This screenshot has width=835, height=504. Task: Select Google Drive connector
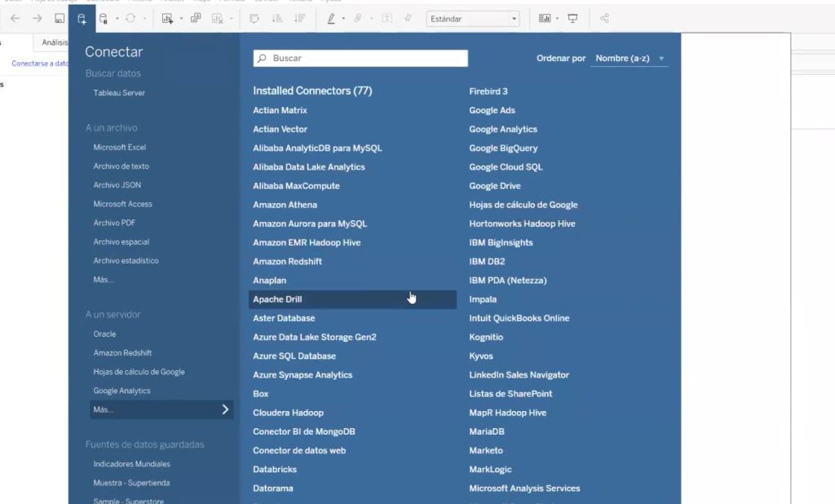point(495,186)
